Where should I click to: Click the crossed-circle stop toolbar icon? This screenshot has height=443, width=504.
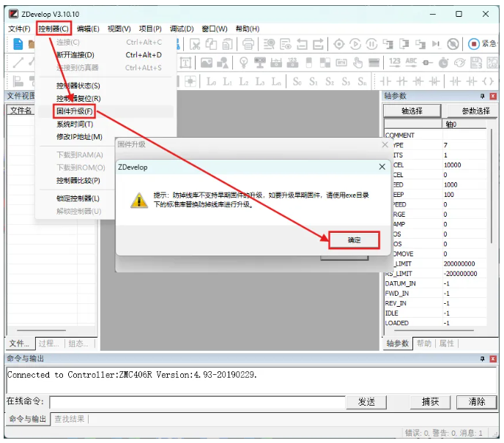453,44
